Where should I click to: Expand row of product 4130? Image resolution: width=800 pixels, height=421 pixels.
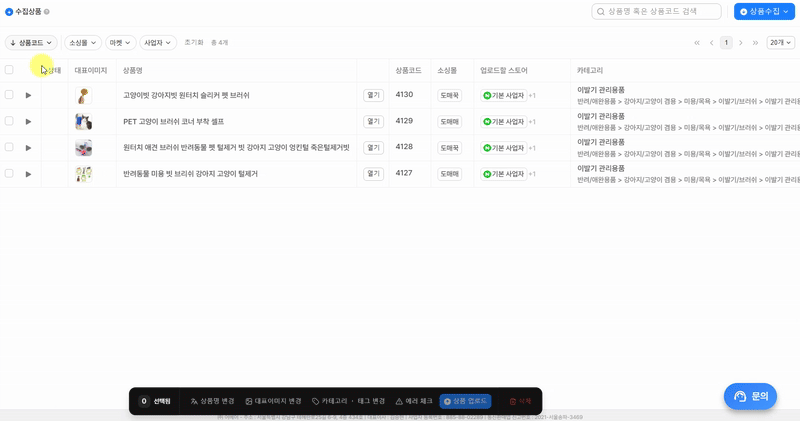tap(29, 95)
